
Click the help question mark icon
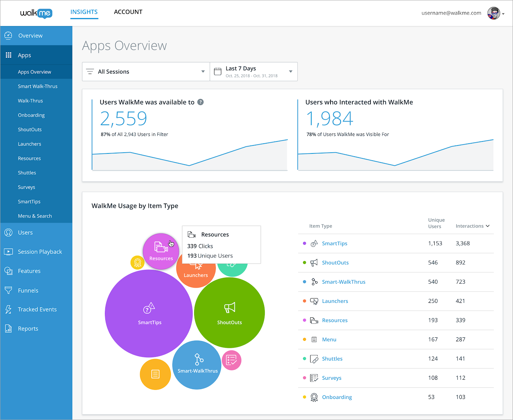click(x=200, y=102)
